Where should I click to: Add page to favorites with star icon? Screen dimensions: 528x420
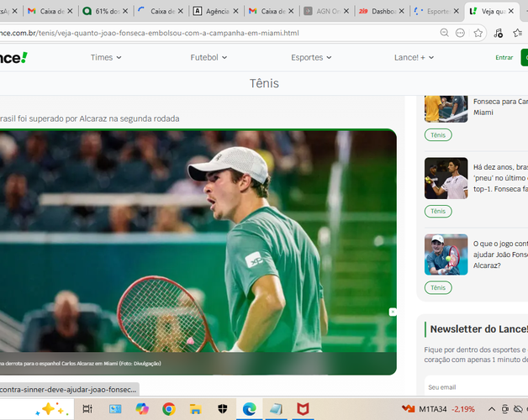[478, 33]
